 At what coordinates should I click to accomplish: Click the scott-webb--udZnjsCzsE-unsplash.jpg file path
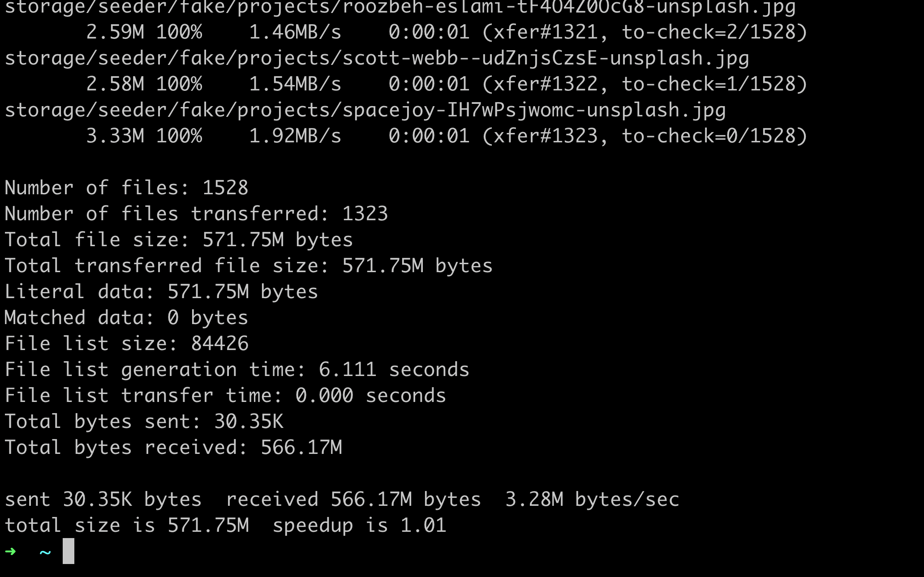tap(377, 58)
